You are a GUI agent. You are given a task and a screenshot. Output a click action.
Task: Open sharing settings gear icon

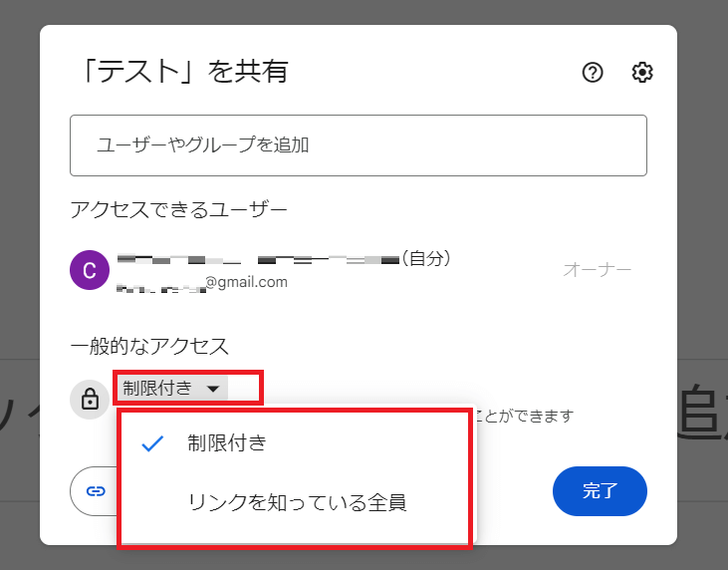point(642,73)
